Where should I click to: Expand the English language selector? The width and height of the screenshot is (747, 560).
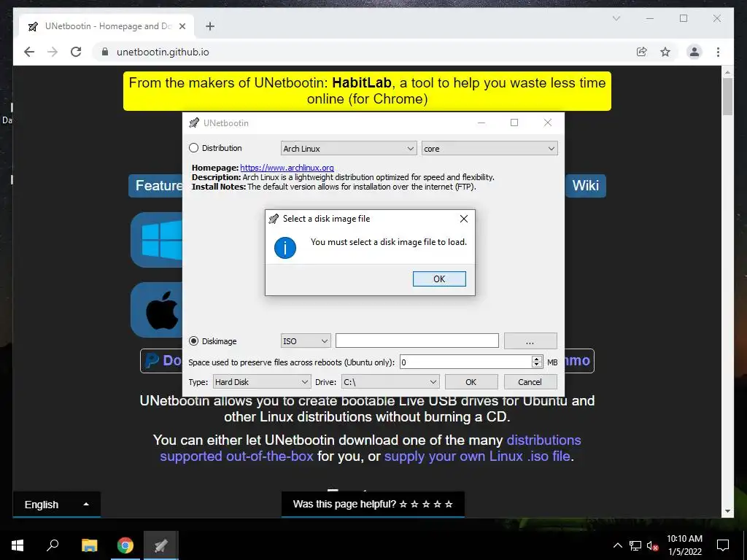click(x=57, y=505)
